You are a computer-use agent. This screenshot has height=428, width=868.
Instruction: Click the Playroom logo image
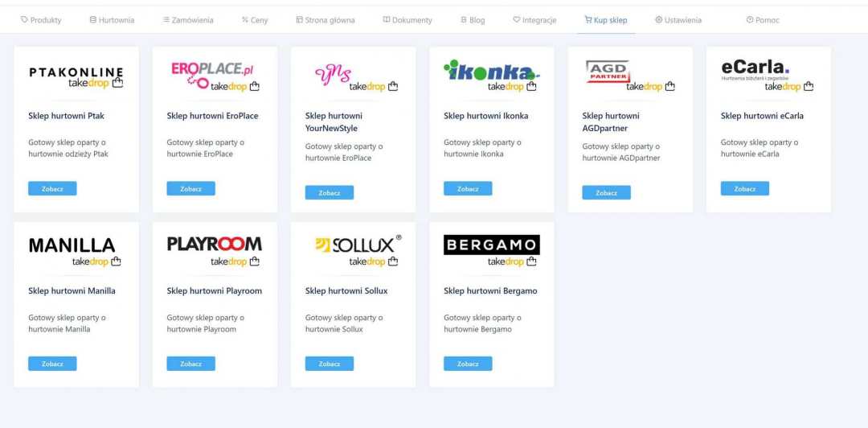[x=215, y=251]
